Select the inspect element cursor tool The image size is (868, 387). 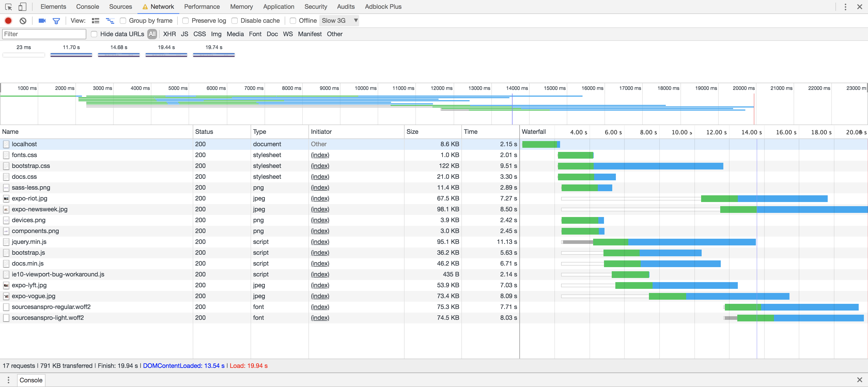click(x=9, y=7)
